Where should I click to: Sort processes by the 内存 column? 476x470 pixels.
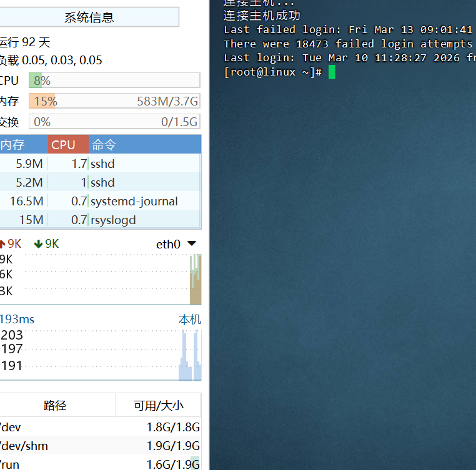point(12,145)
